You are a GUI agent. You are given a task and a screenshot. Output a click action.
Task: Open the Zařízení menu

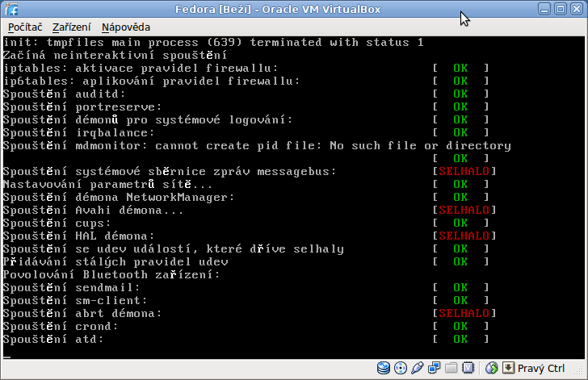[x=72, y=27]
